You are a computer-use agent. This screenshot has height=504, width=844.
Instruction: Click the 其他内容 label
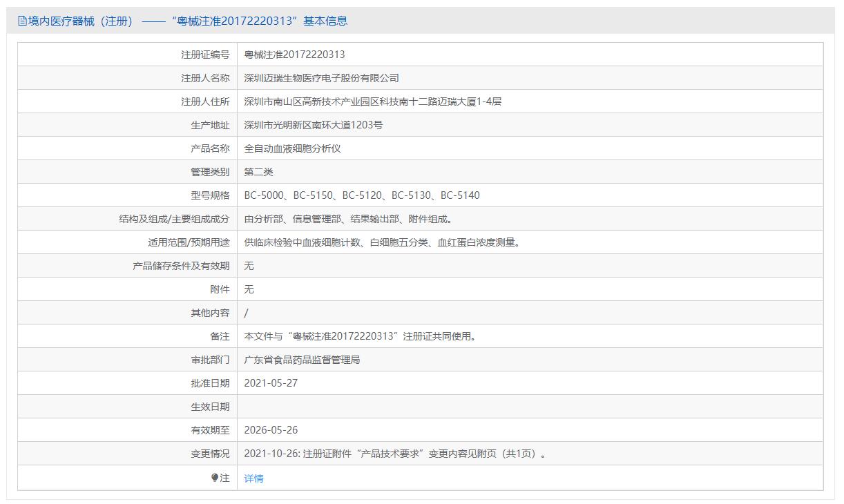[210, 313]
